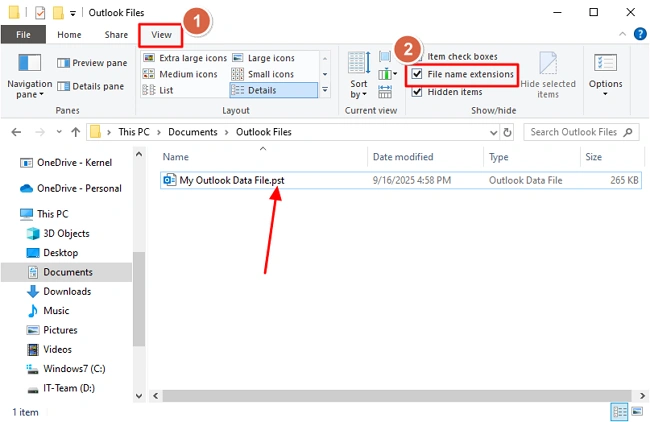The image size is (650, 422).
Task: Select Extra large icons layout
Action: [185, 58]
